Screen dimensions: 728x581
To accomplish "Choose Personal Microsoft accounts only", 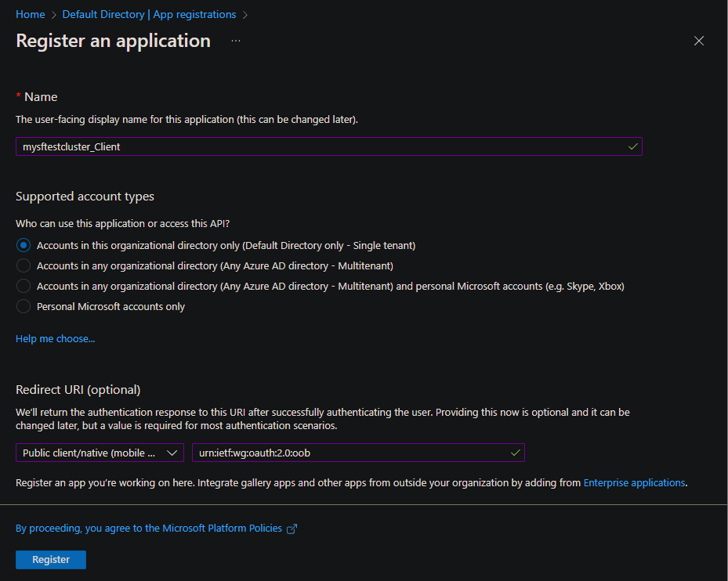I will coord(24,306).
